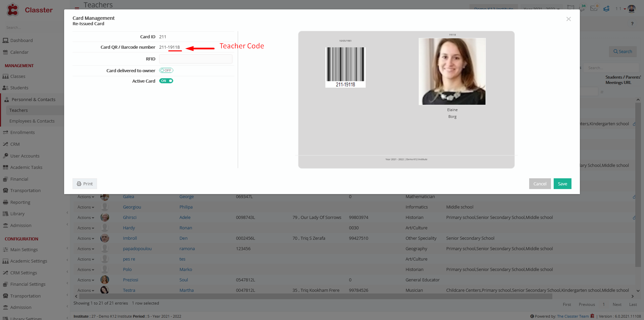
Task: Click the Demo K12 Institute selector
Action: [x=494, y=9]
